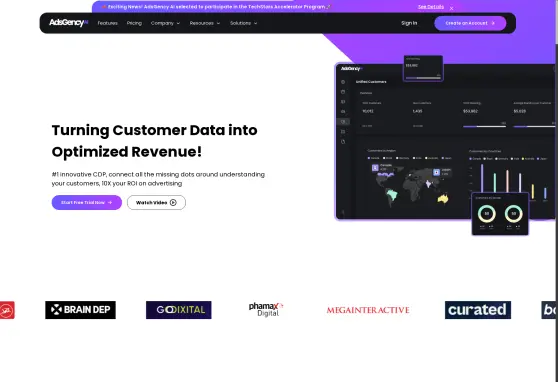The height and width of the screenshot is (382, 558).
Task: Click the Brain Dep partner logo
Action: (80, 310)
